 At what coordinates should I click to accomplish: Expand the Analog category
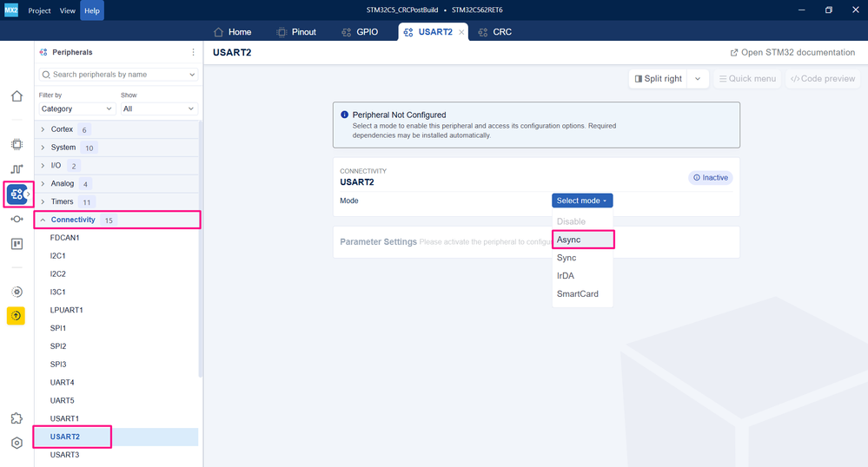coord(116,184)
